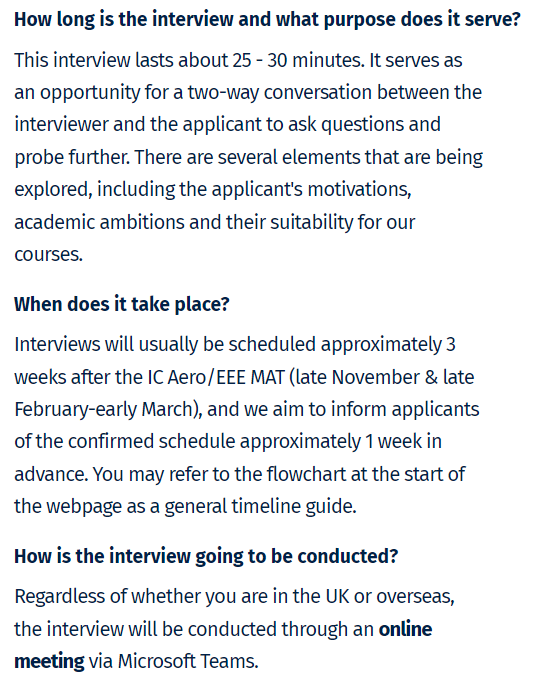Click the 'IC Aero/EEE MAT' text
The image size is (537, 691).
216,377
